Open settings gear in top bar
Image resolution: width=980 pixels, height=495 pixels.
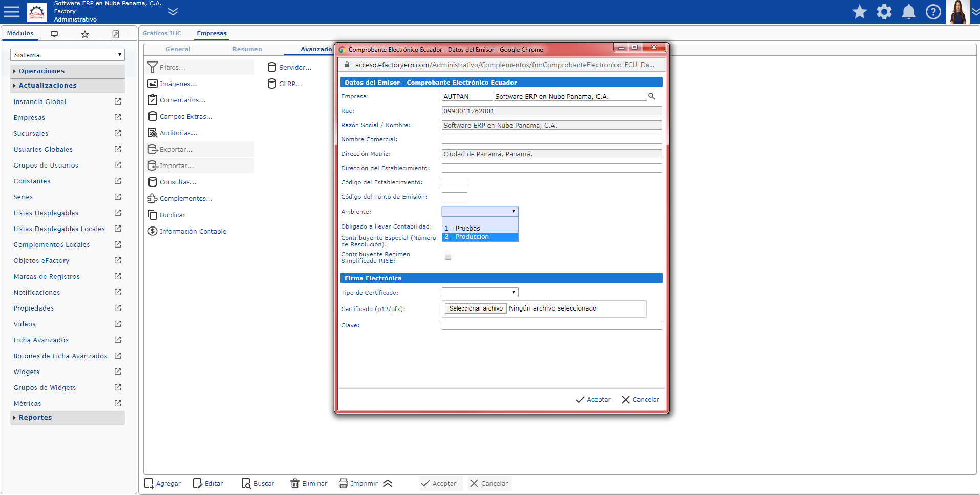[884, 12]
